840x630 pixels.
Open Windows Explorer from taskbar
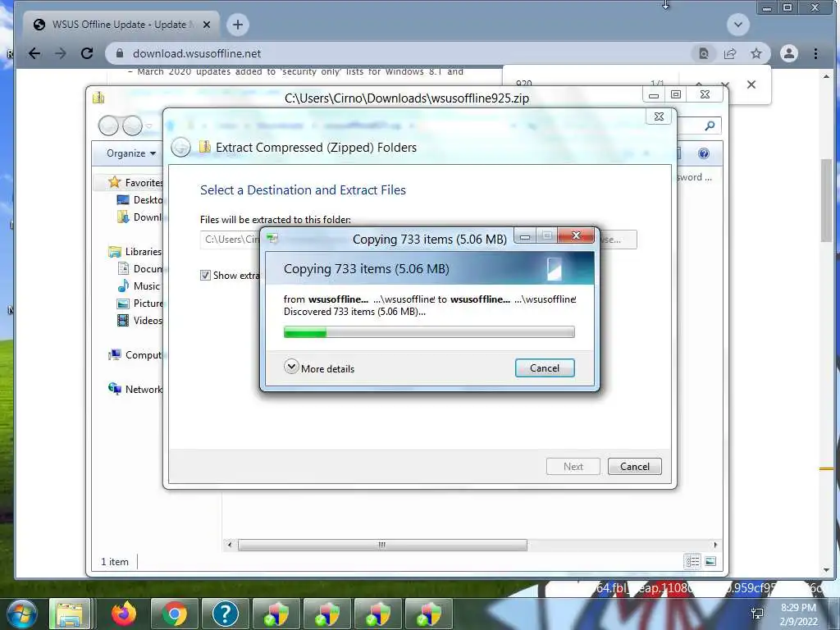coord(70,614)
